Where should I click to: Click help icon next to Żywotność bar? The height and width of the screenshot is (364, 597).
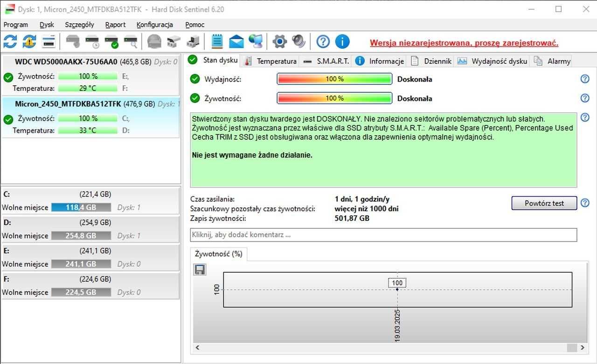(x=585, y=98)
